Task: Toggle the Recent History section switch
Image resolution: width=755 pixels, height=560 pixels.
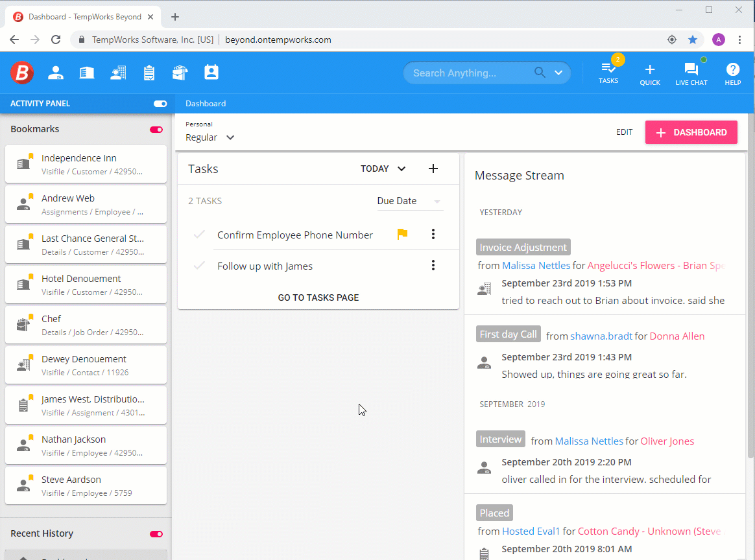Action: (x=156, y=534)
